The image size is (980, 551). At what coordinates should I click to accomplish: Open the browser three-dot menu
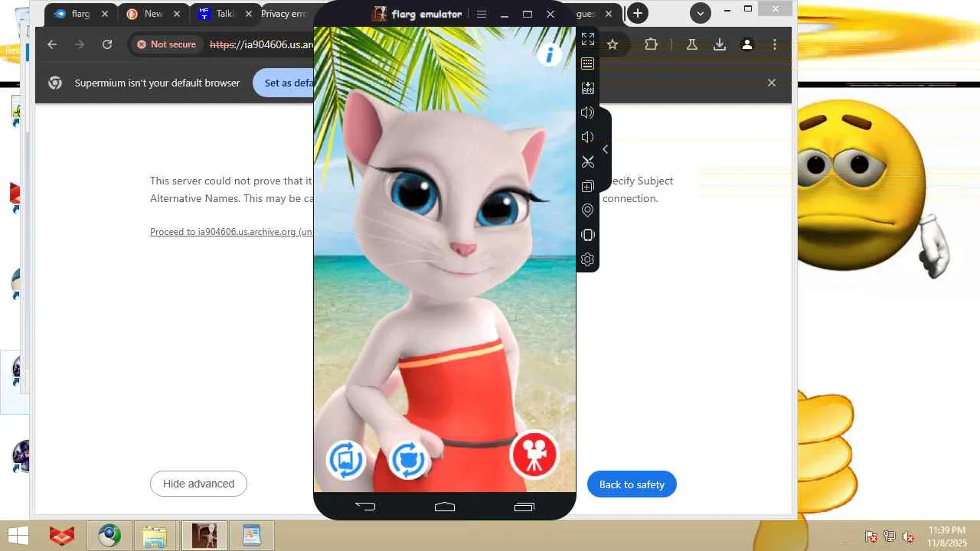pyautogui.click(x=775, y=44)
